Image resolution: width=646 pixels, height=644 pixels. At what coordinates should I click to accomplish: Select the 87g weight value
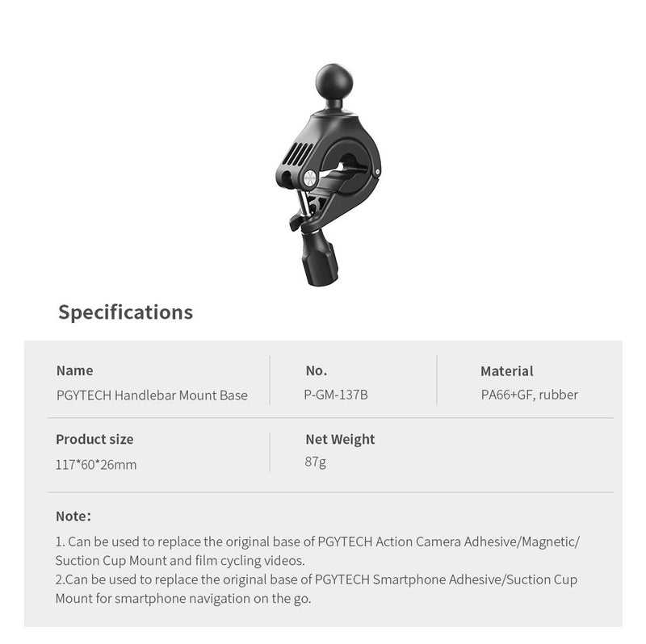point(316,462)
